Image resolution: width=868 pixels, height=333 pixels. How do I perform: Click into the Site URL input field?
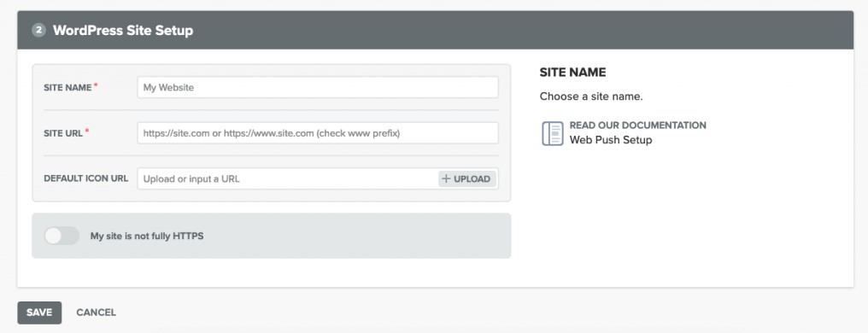[318, 132]
